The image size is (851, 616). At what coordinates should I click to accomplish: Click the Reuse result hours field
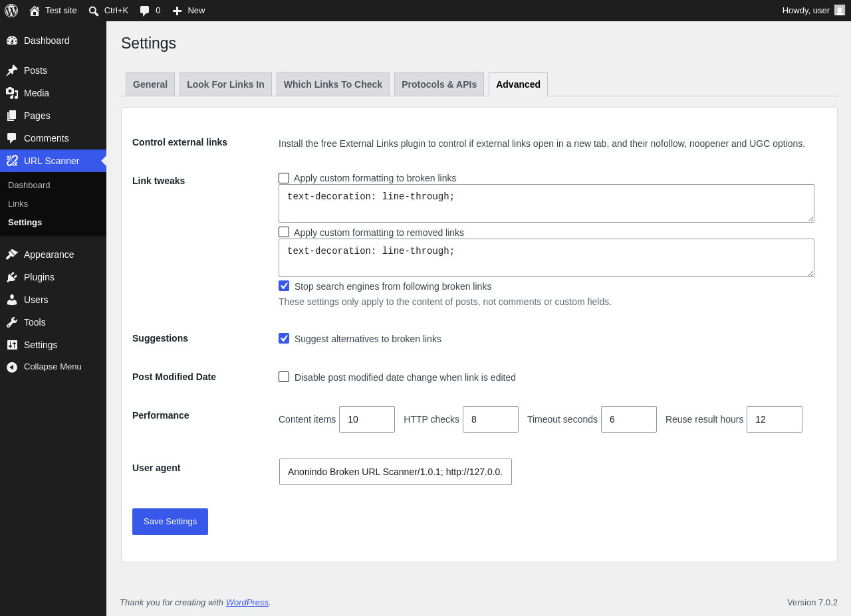tap(775, 419)
